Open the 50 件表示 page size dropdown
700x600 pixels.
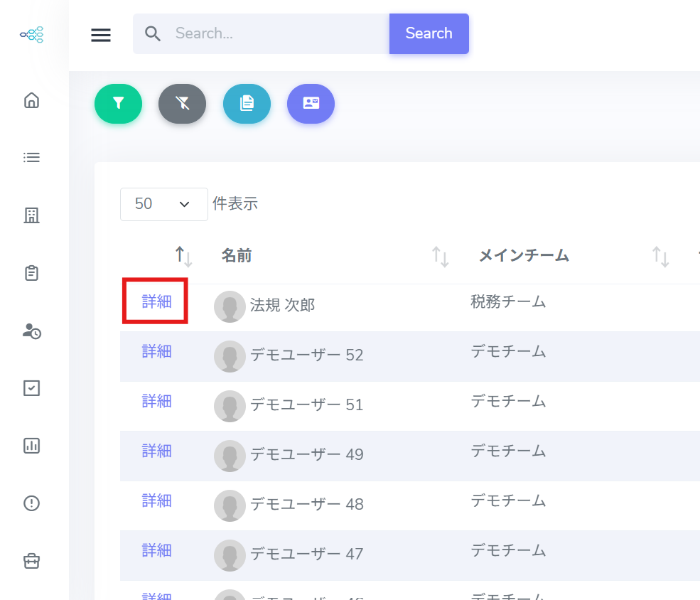163,204
